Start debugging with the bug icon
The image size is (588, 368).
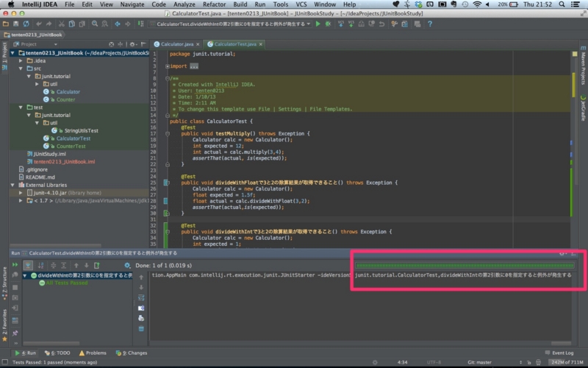click(x=328, y=24)
